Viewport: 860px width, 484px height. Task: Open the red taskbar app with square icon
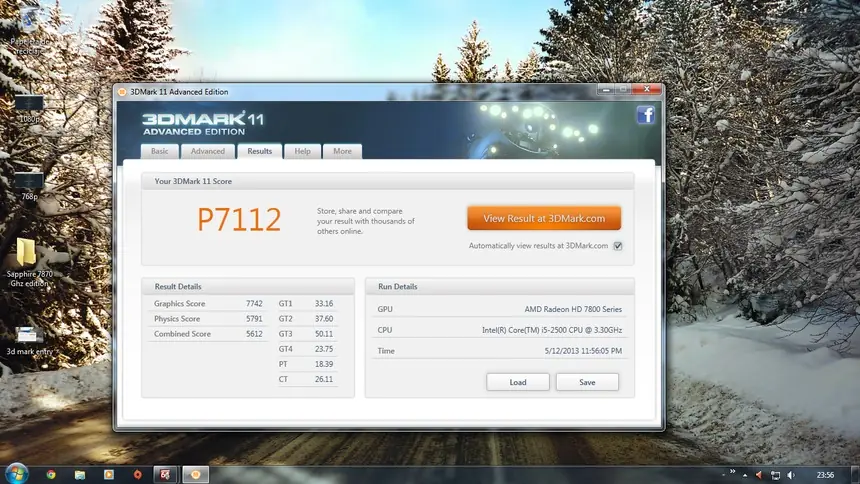click(165, 475)
